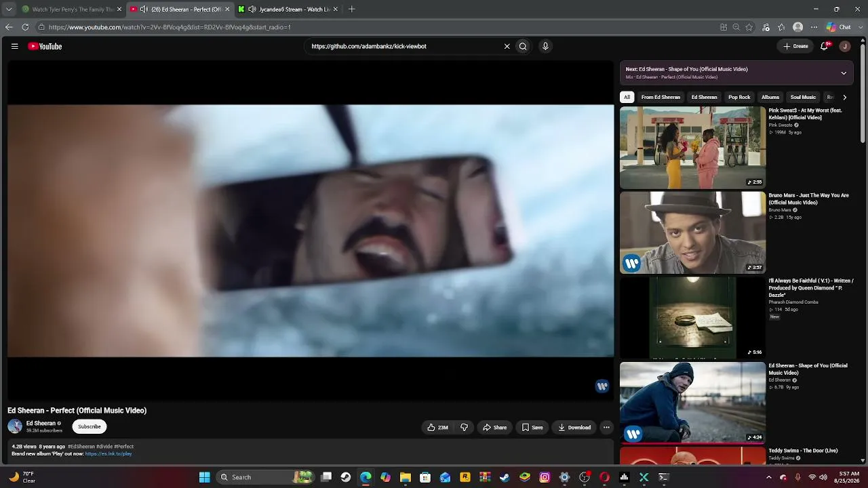
Task: Reload the current YouTube page
Action: tap(25, 27)
